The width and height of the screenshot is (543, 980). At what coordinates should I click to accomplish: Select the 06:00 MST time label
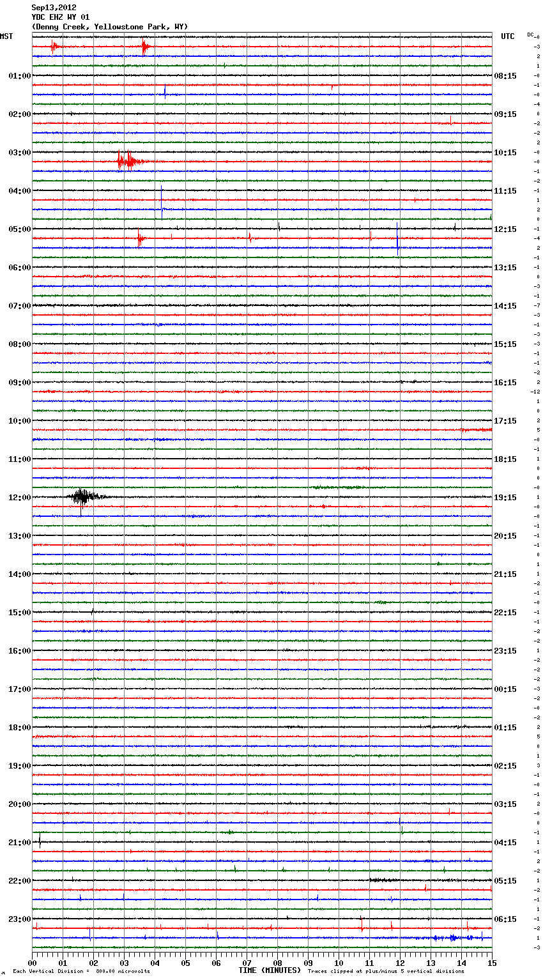tap(20, 268)
